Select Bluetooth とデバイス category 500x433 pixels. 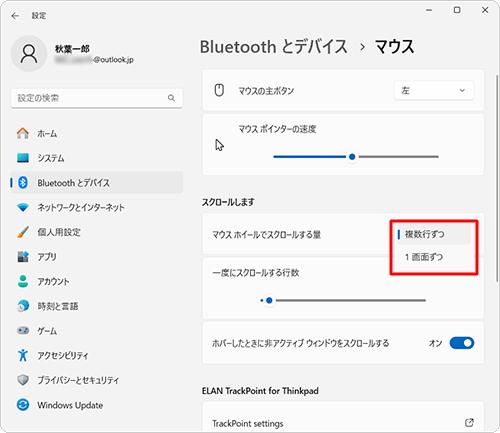(97, 182)
